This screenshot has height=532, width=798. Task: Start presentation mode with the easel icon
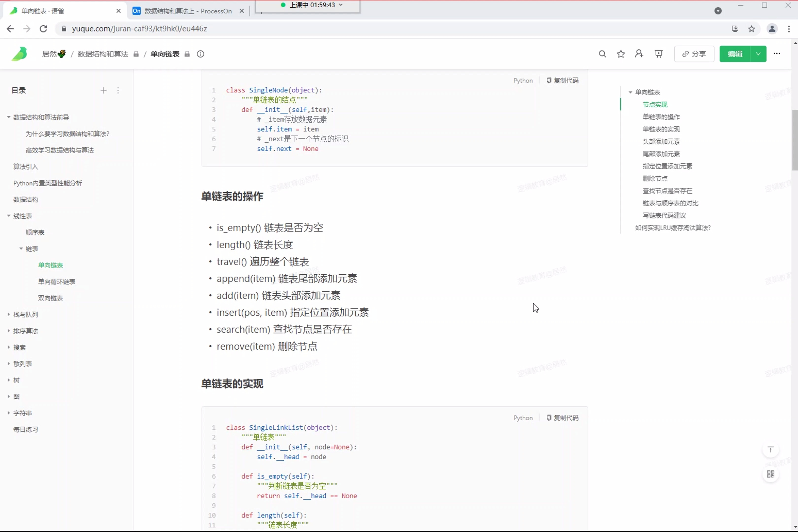(x=659, y=54)
